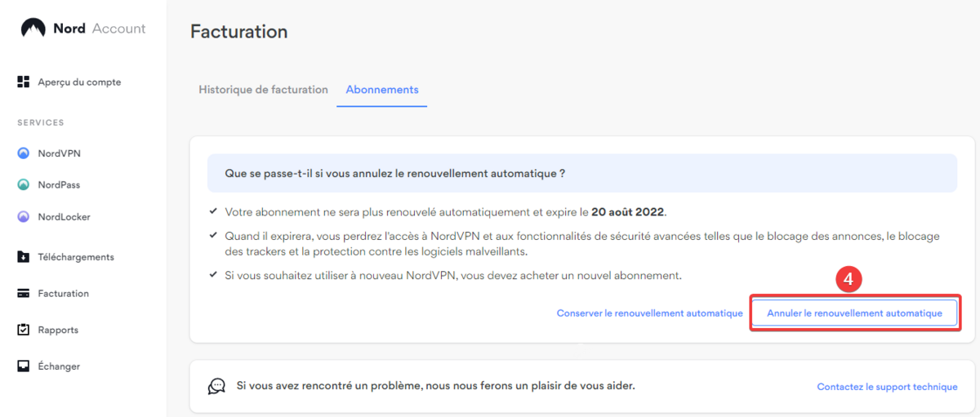Open NordVPN service page
980x417 pixels.
59,153
